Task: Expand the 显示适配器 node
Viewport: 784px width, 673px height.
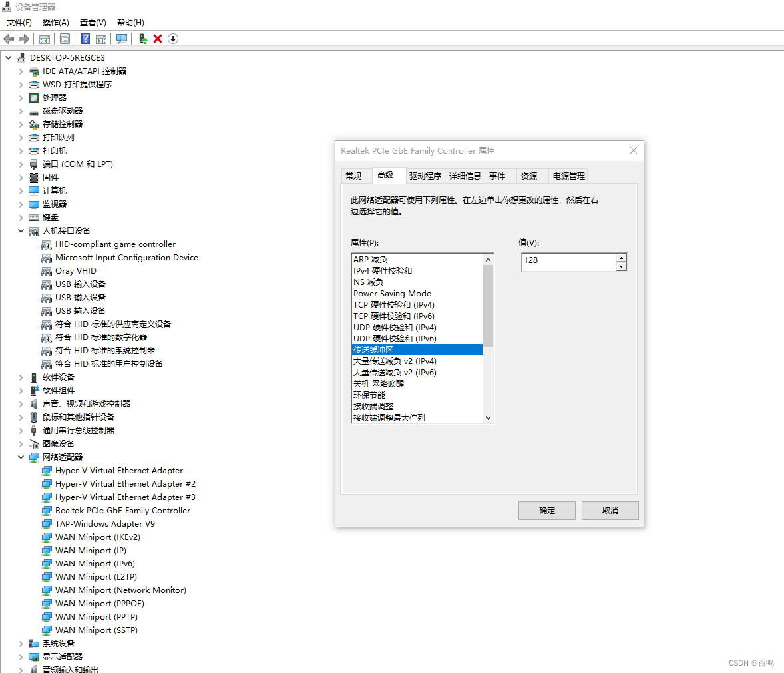Action: [x=21, y=657]
